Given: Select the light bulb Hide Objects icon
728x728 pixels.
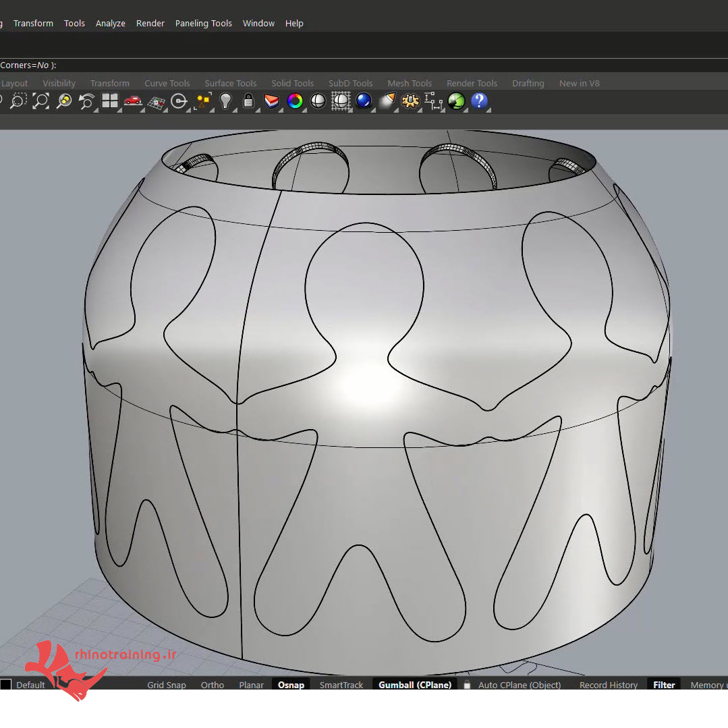Looking at the screenshot, I should 225,101.
